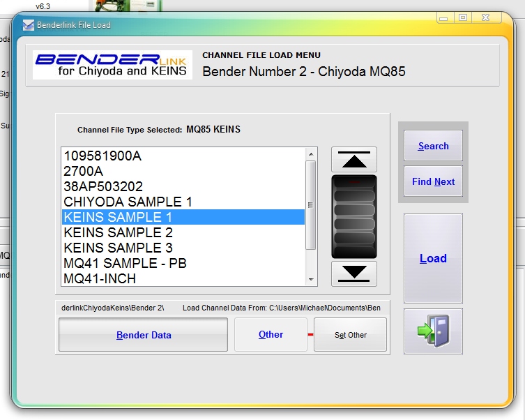Select the 2700A channel file
525x420 pixels.
[83, 171]
